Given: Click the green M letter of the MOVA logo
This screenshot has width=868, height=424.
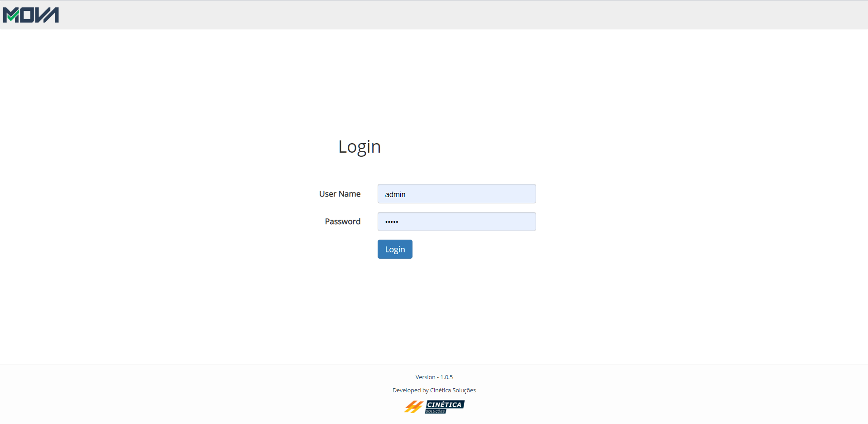Looking at the screenshot, I should pos(10,15).
